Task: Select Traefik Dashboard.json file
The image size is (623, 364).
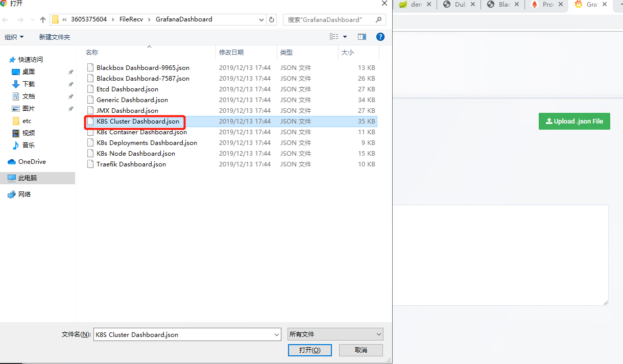Action: (x=131, y=164)
